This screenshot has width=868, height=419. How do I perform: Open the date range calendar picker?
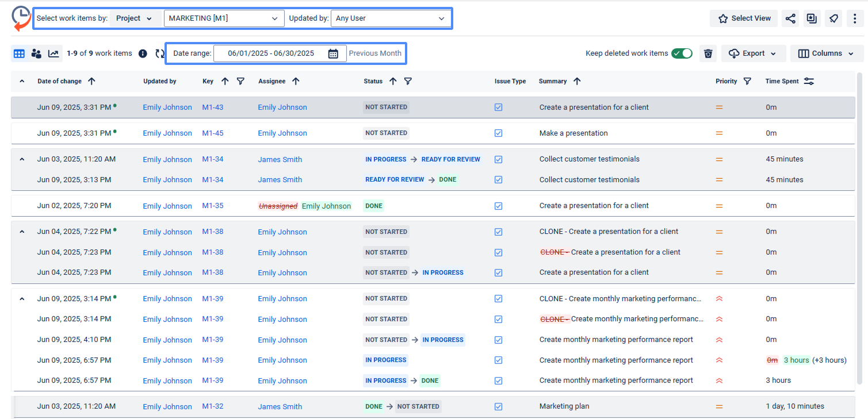click(x=334, y=53)
